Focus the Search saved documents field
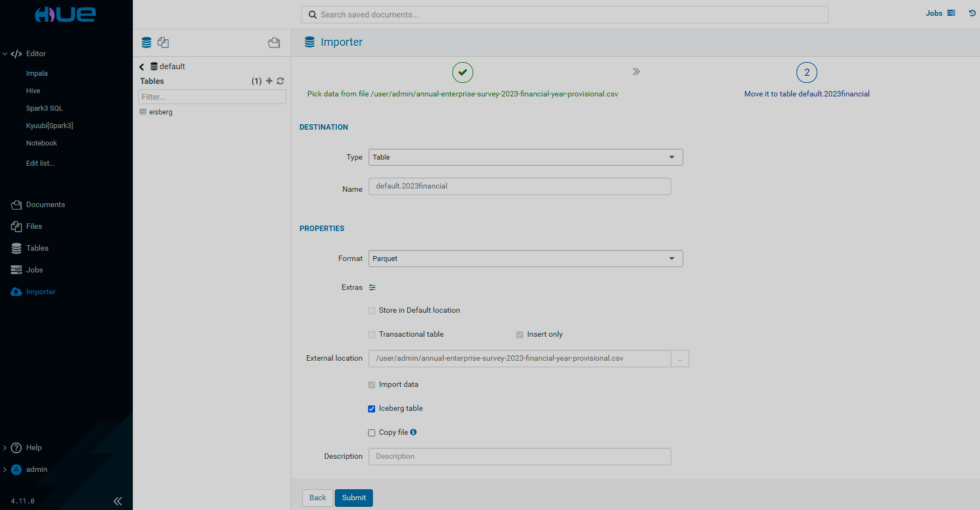 (565, 15)
